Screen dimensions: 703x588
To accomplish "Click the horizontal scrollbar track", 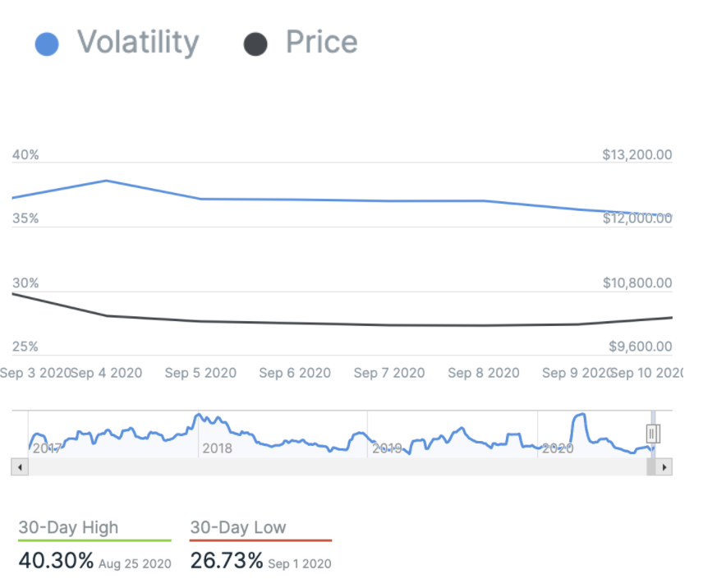I will [329, 466].
